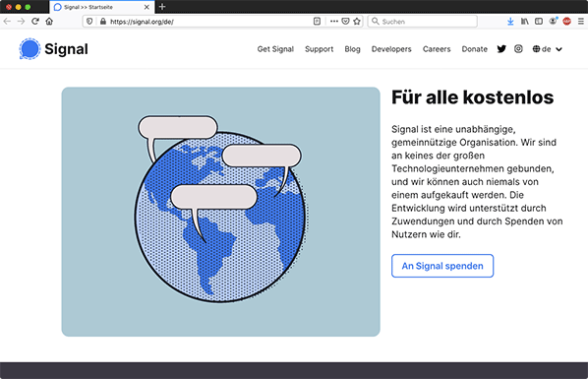Save page to Pocket icon

[x=345, y=22]
